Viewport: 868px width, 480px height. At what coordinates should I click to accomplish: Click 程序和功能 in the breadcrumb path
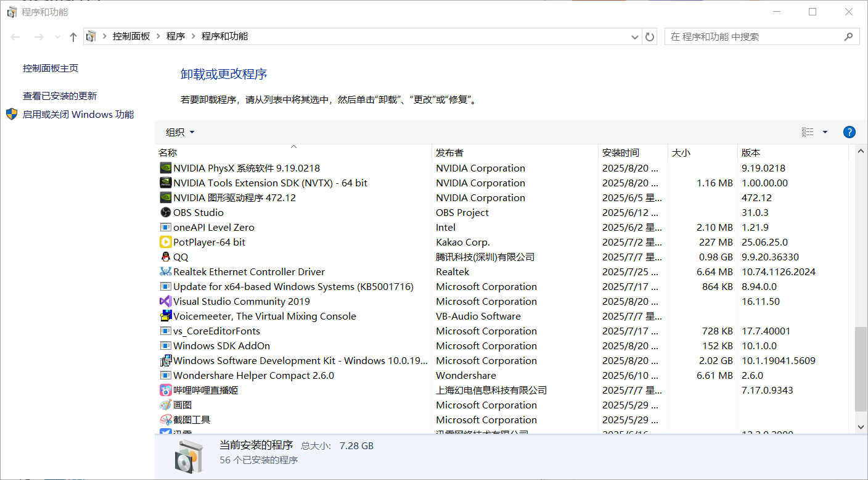(x=224, y=36)
